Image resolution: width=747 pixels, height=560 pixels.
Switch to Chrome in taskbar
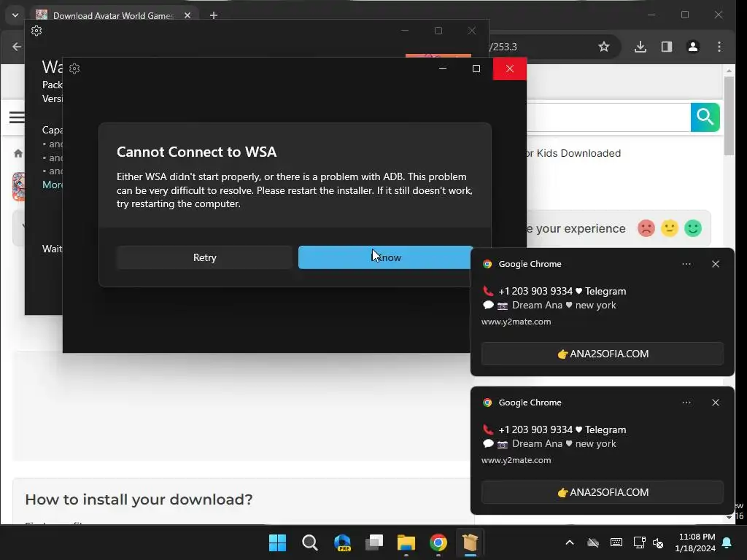[438, 542]
